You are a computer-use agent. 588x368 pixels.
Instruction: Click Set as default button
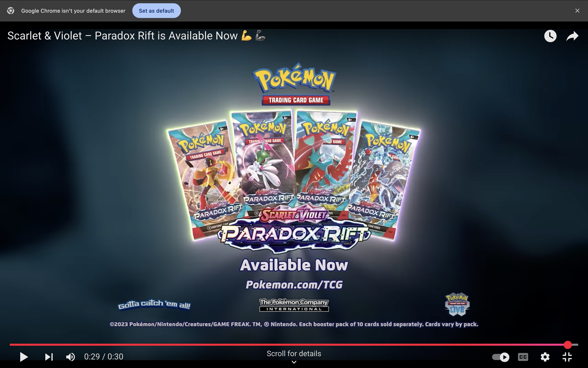[x=156, y=11]
